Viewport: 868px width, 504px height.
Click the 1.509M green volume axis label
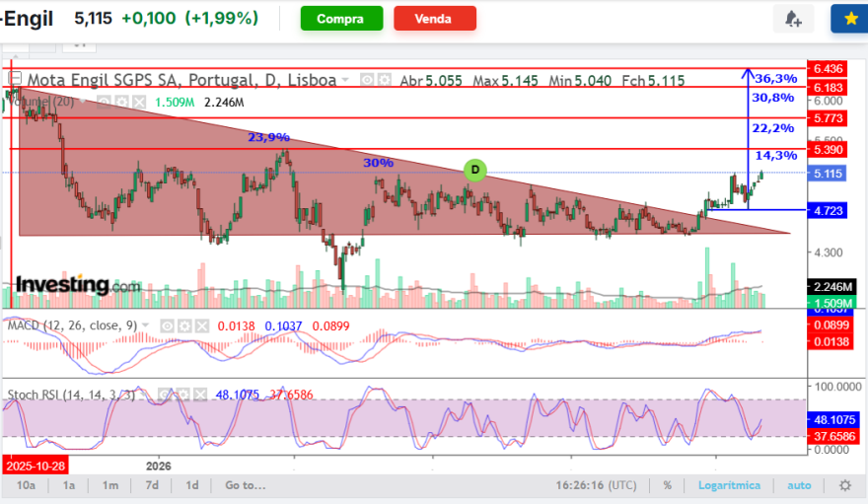point(832,303)
